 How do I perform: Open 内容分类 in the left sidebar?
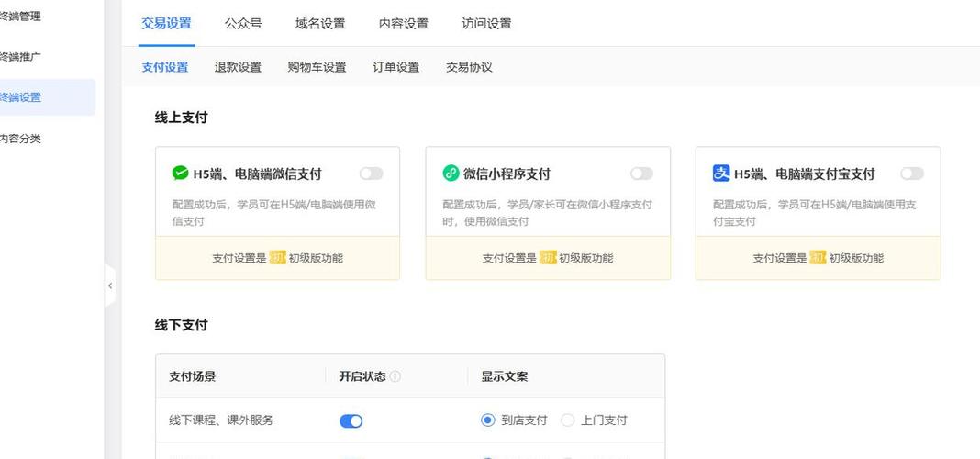pyautogui.click(x=20, y=139)
